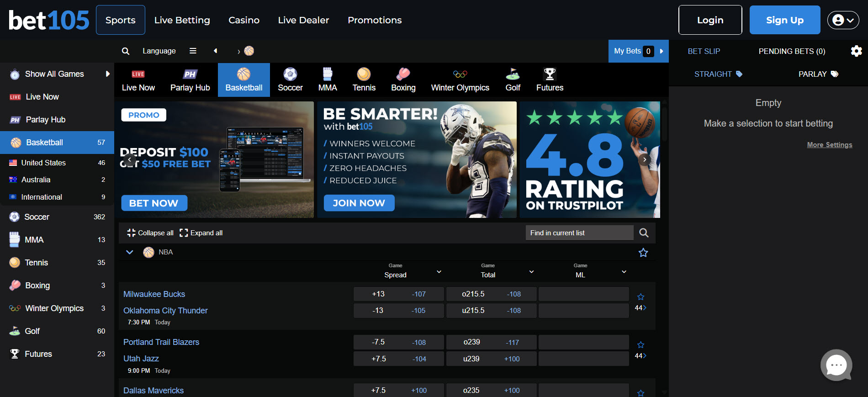
Task: Go to Live Betting in the top menu
Action: coord(182,20)
